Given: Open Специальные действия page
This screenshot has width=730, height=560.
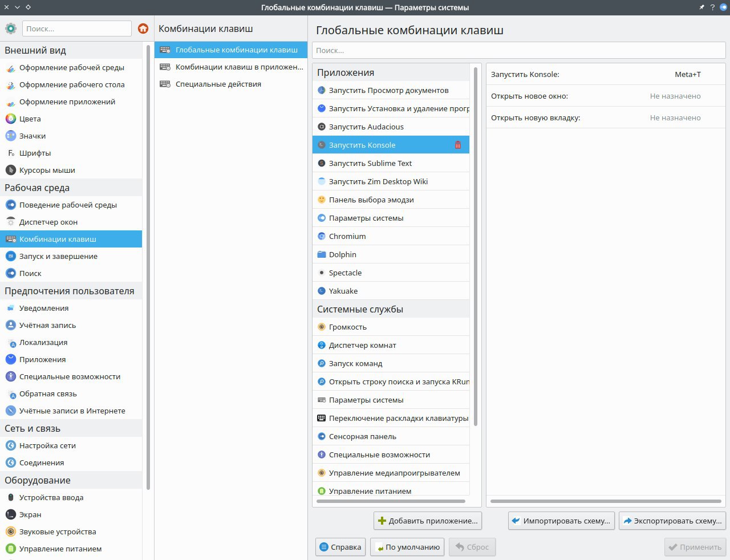Looking at the screenshot, I should coord(231,84).
